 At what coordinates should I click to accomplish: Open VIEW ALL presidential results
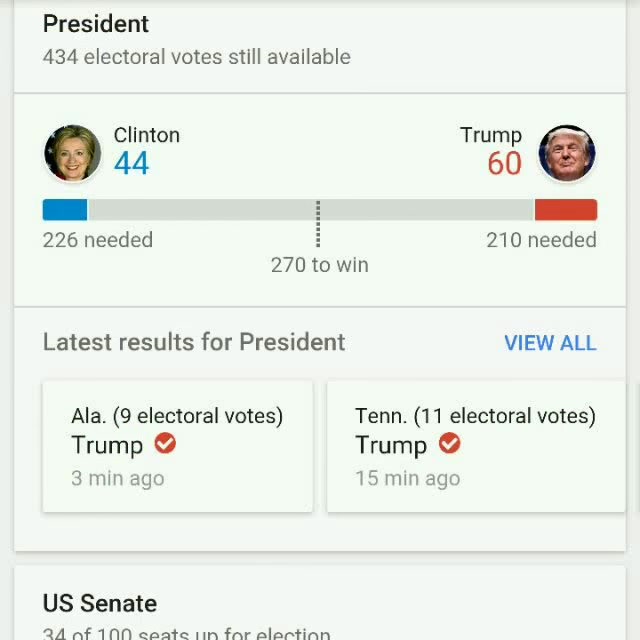(550, 343)
